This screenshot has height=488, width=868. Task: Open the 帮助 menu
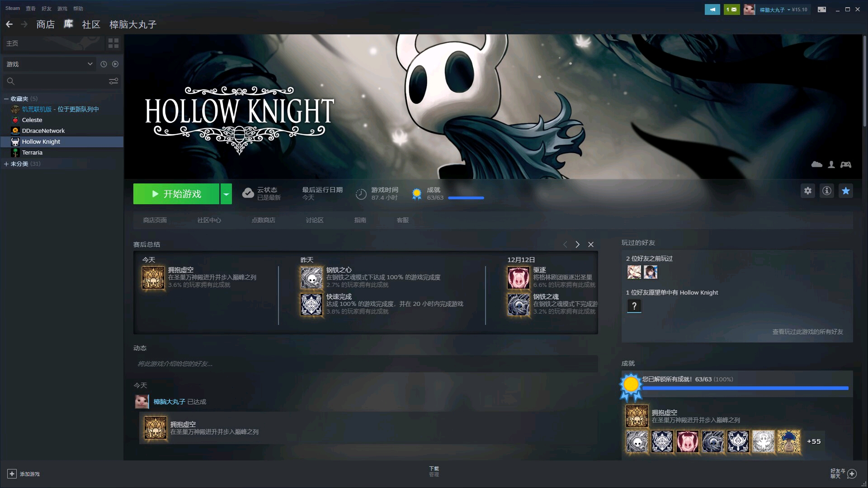click(x=78, y=8)
